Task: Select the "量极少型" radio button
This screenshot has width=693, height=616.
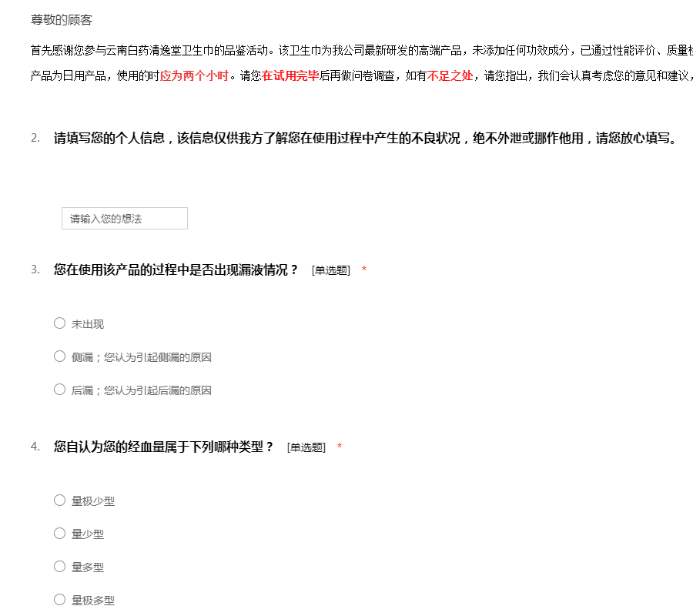Action: [x=59, y=500]
